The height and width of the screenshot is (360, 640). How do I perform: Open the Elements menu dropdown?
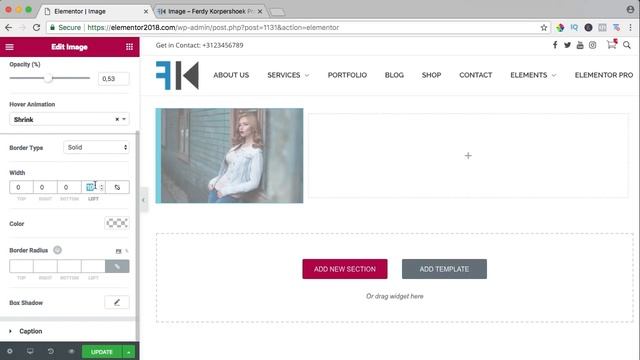[533, 75]
